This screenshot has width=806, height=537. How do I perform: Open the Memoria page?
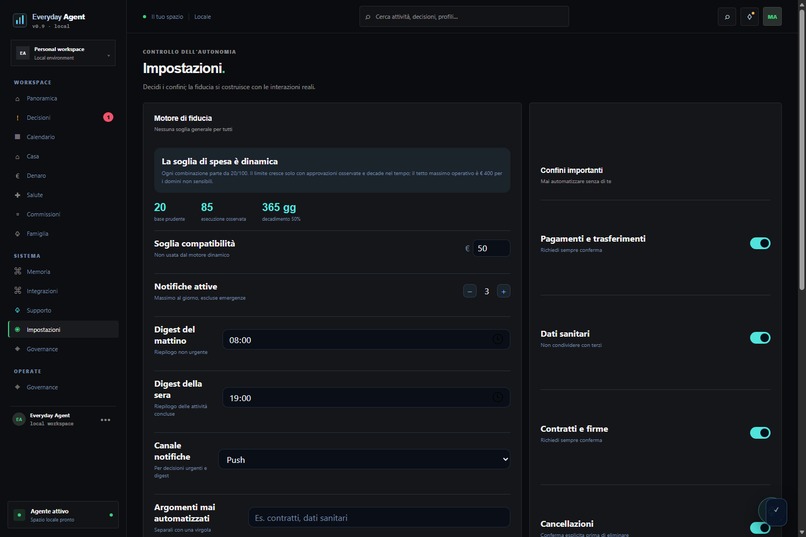coord(63,272)
